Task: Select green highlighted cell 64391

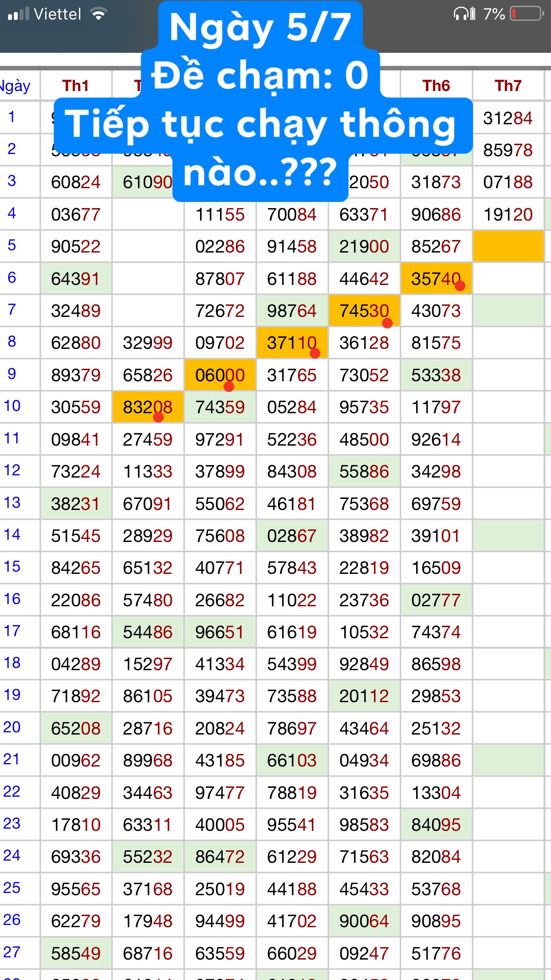Action: tap(75, 279)
